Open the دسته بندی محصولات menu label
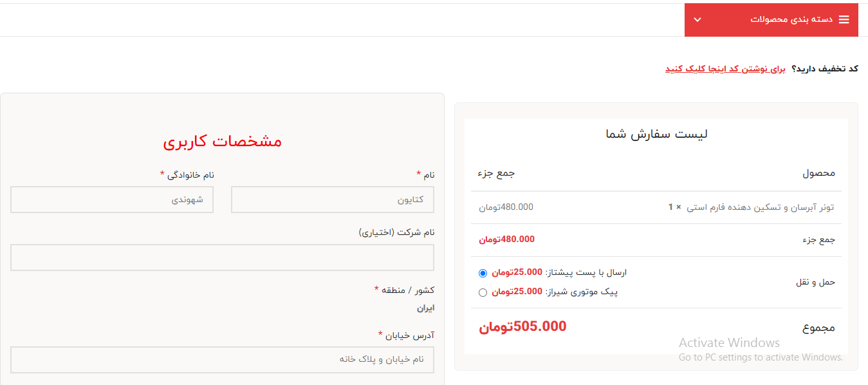 791,19
